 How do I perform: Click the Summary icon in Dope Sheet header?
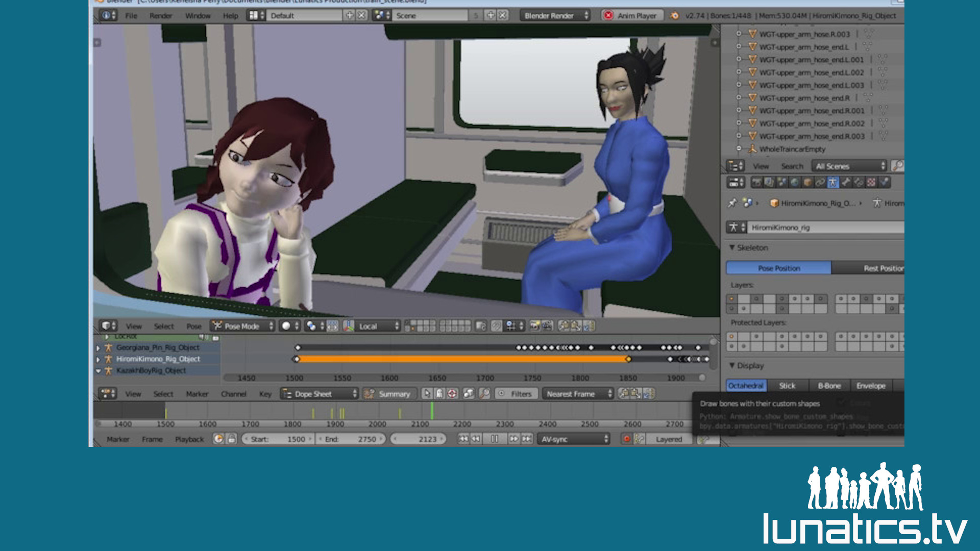pyautogui.click(x=370, y=394)
